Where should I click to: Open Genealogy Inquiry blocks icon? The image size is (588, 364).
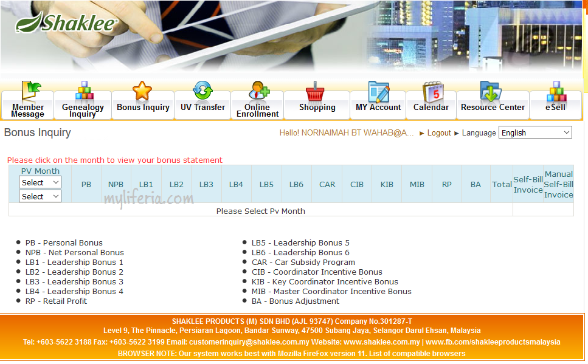tap(85, 91)
